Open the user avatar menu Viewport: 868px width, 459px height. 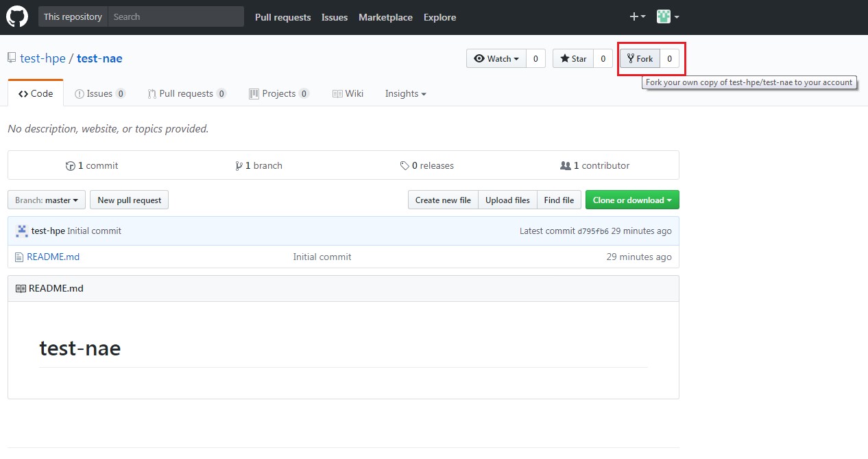[668, 17]
